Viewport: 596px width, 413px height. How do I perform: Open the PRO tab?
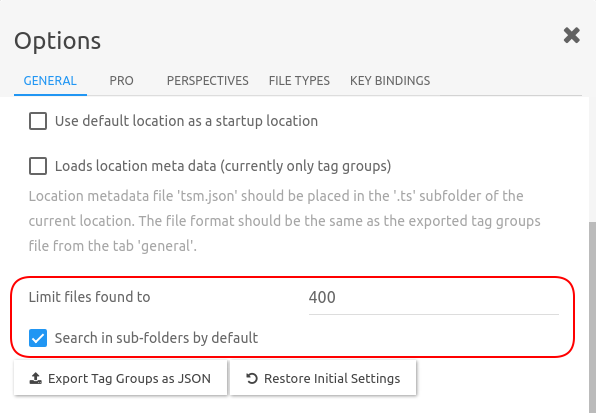121,81
